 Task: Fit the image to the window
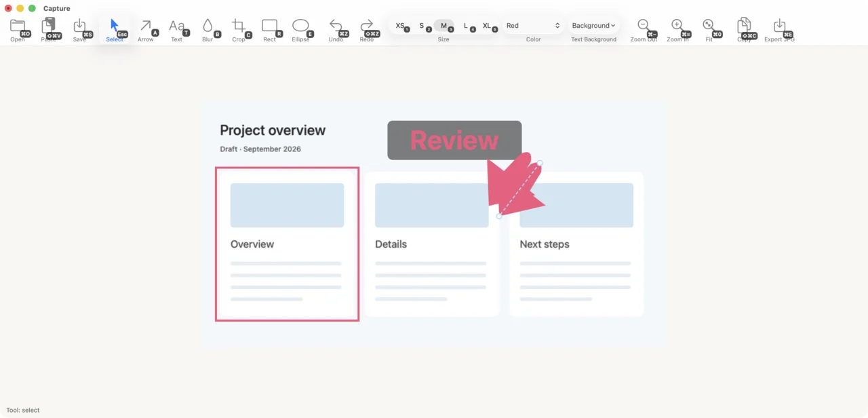(709, 29)
